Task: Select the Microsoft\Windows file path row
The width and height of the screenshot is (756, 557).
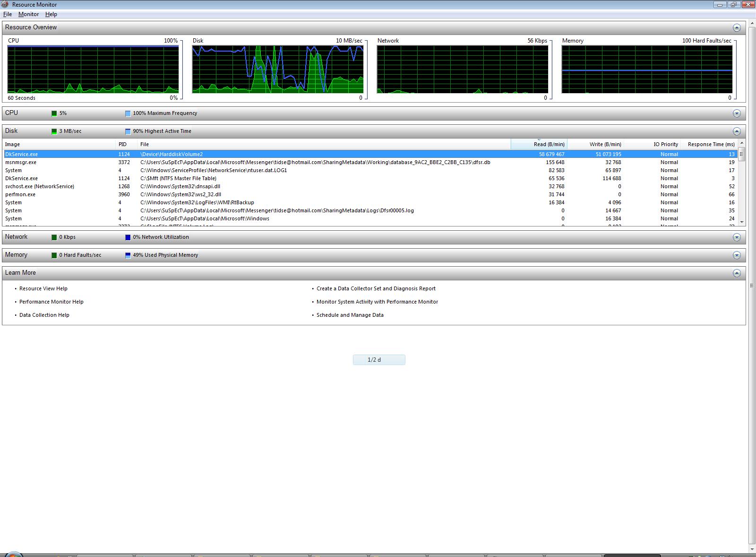Action: 370,218
